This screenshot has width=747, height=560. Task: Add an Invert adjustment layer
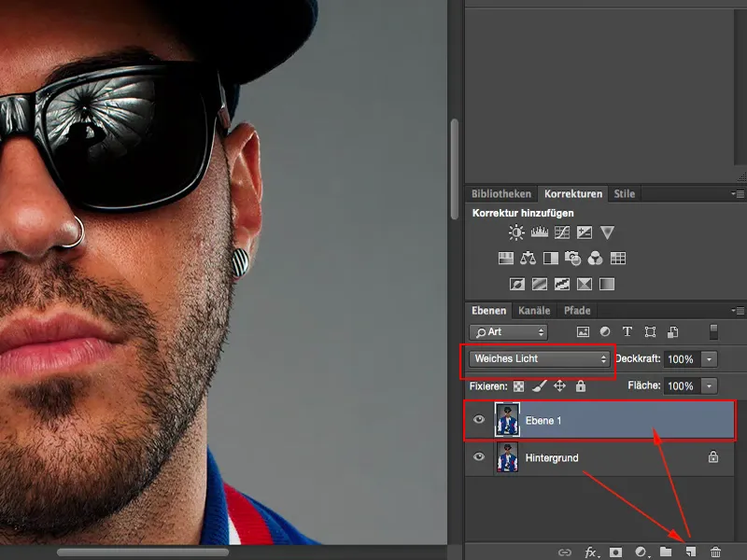click(x=517, y=285)
